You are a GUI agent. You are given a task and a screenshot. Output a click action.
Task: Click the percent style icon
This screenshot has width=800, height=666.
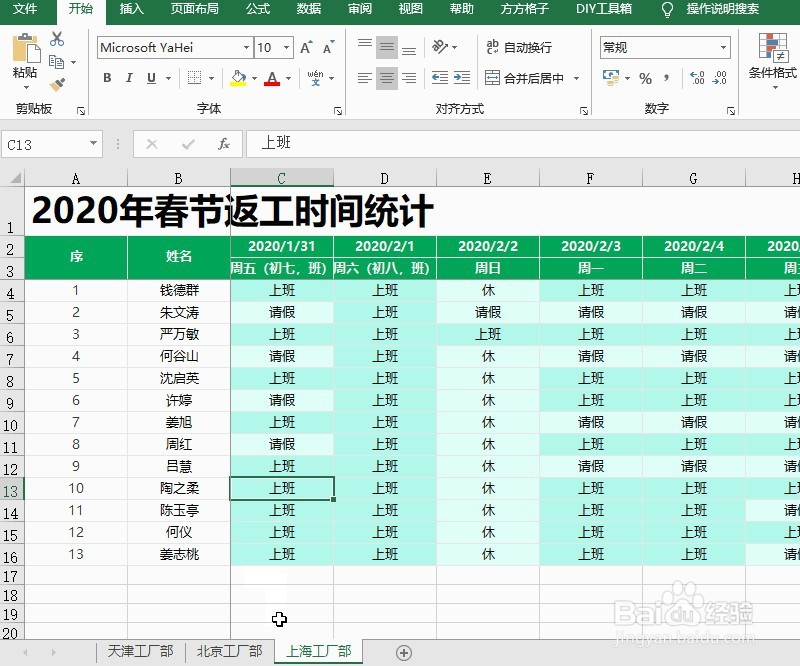(x=645, y=77)
